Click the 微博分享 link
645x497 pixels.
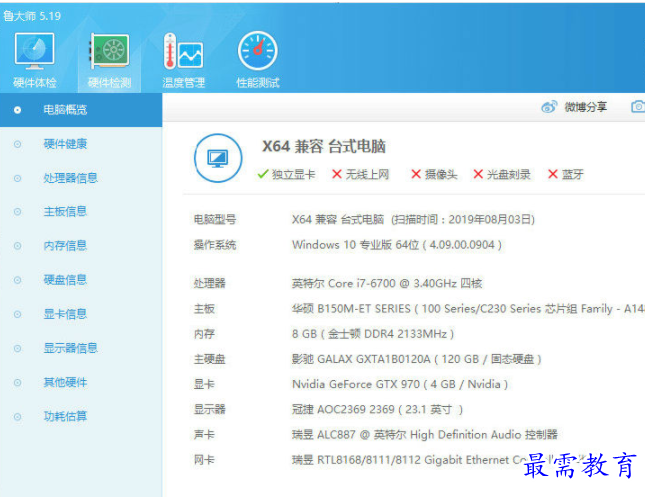(x=585, y=107)
